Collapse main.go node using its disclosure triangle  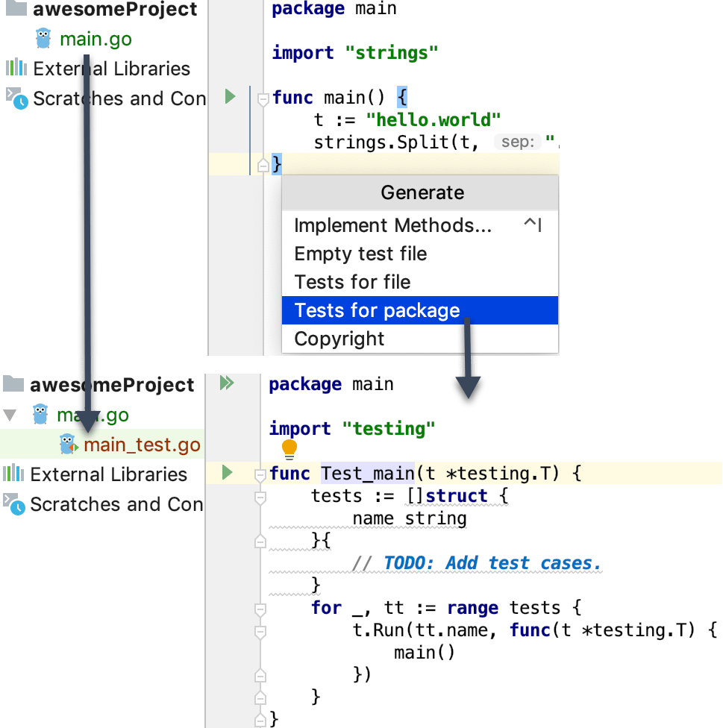[x=9, y=415]
